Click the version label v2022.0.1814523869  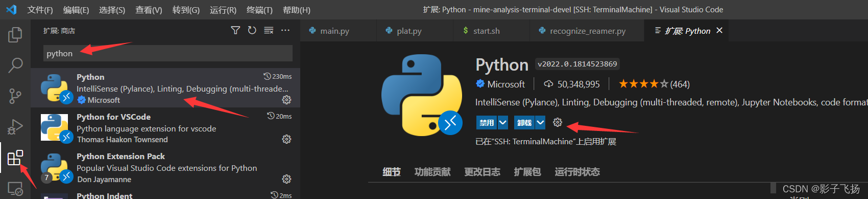coord(577,64)
